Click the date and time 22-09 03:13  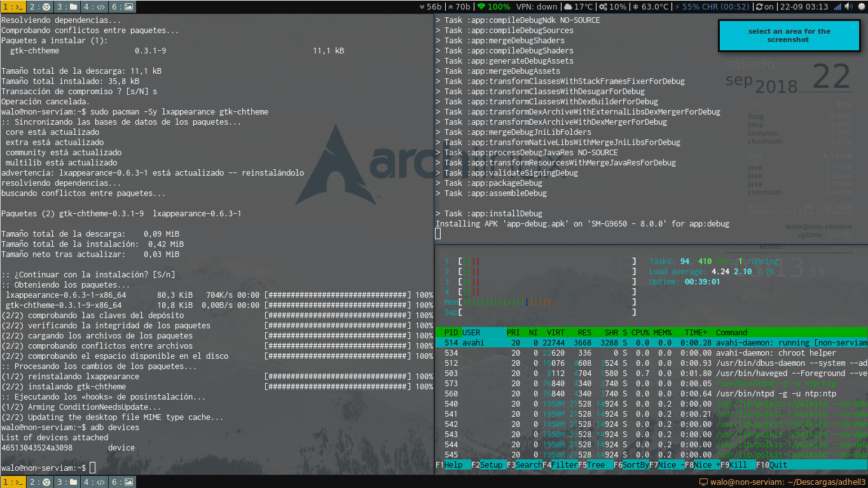(x=804, y=6)
